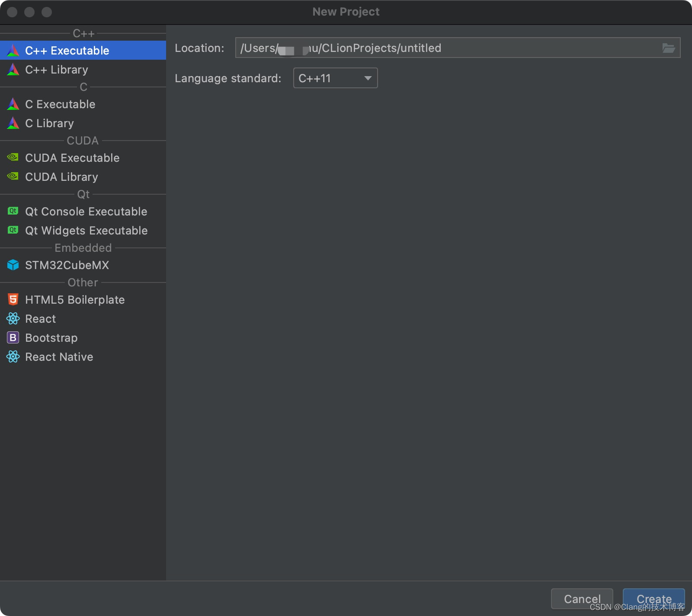Click the CUDA Executable NVIDIA icon
This screenshot has height=616, width=692.
[x=13, y=157]
